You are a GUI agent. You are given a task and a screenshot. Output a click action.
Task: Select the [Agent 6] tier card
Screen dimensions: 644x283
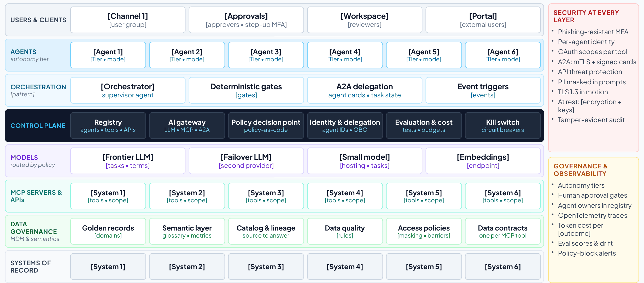click(503, 55)
